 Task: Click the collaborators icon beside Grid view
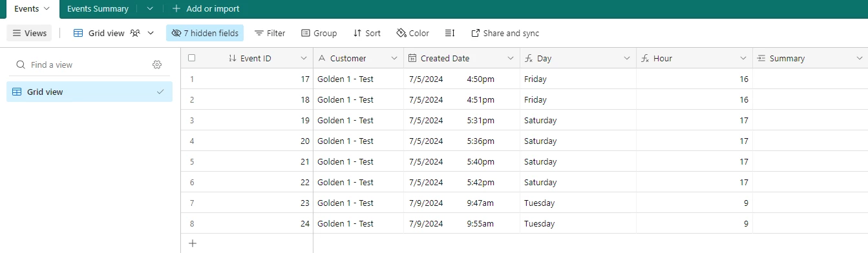pos(135,33)
